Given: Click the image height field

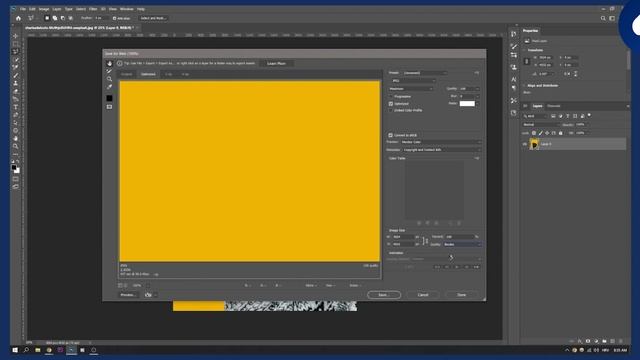Looking at the screenshot, I should [403, 244].
